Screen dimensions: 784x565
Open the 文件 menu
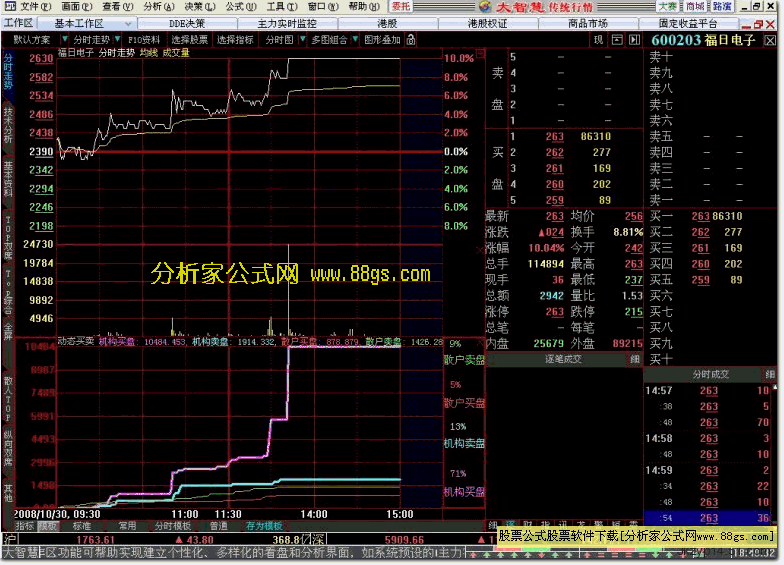pos(36,6)
